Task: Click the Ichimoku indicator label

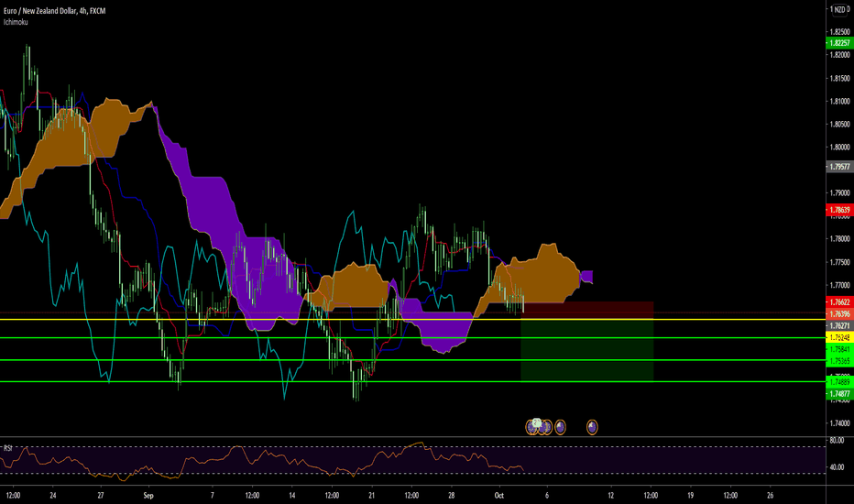Action: coord(16,22)
